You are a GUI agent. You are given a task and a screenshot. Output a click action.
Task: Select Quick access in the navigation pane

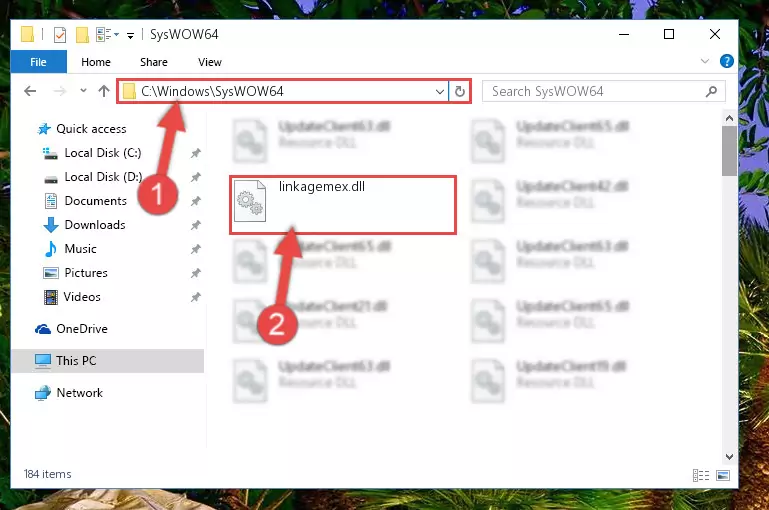pos(91,129)
